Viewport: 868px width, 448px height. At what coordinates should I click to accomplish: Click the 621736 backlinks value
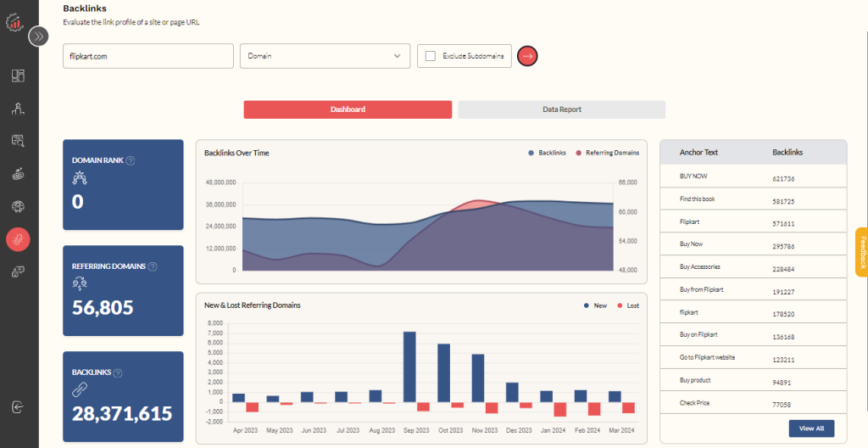tap(783, 179)
